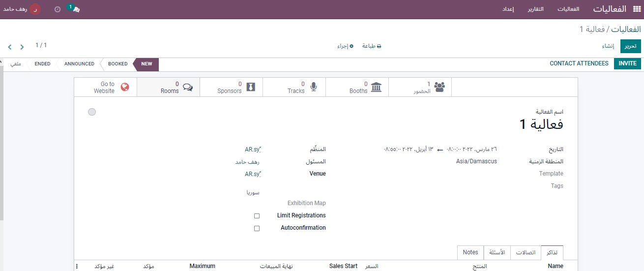This screenshot has width=644, height=271.
Task: Enable Limit Registrations checkbox
Action: [x=257, y=216]
